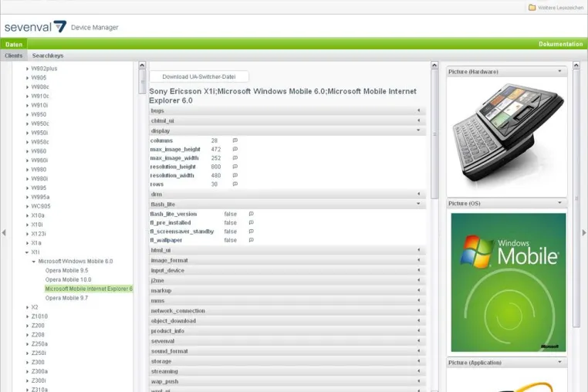Open the Dokumentation link
588x392 pixels.
coord(561,44)
